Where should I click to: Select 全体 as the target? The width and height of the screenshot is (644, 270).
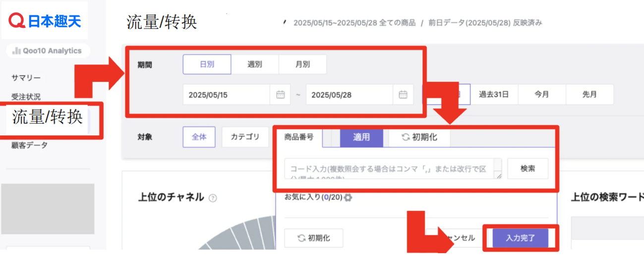pyautogui.click(x=199, y=137)
